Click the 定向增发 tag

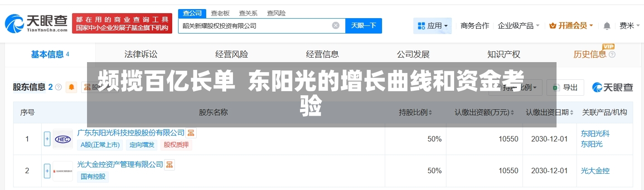pos(142,145)
